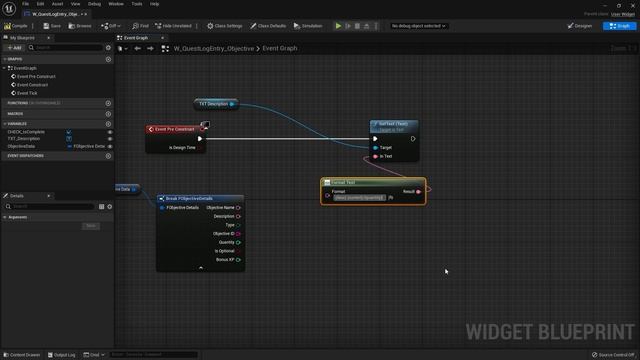Image resolution: width=640 pixels, height=360 pixels.
Task: Click the graph Forward arrow
Action: coord(151,49)
